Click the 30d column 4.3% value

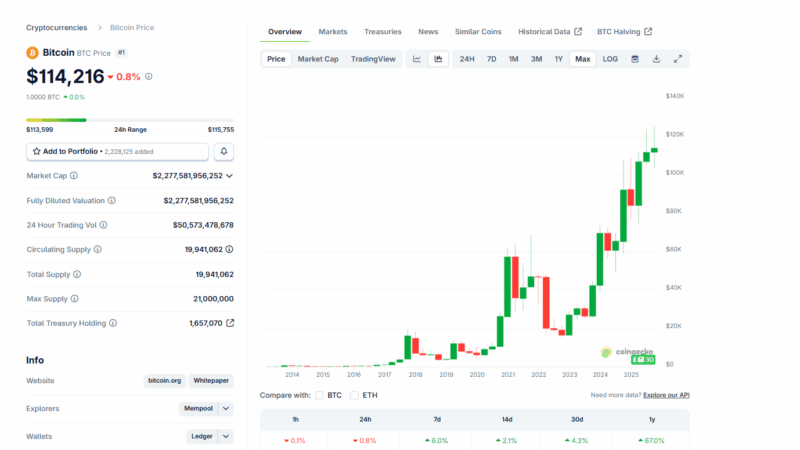click(577, 440)
